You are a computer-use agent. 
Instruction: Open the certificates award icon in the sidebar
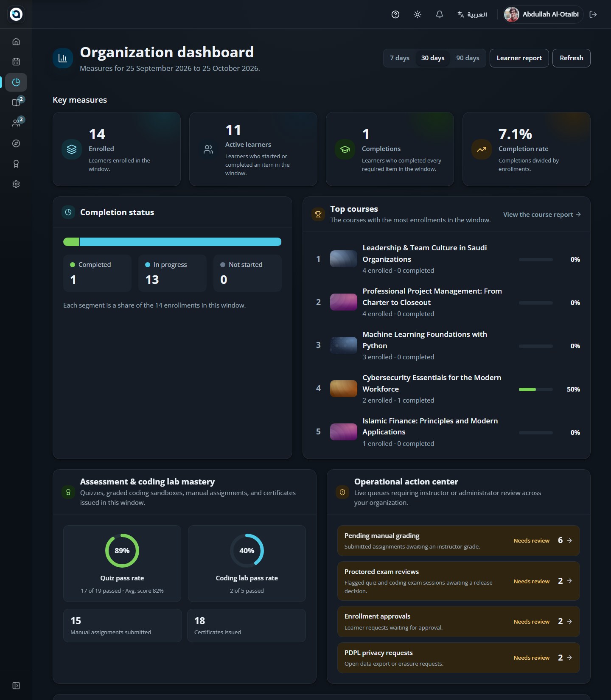pos(16,164)
